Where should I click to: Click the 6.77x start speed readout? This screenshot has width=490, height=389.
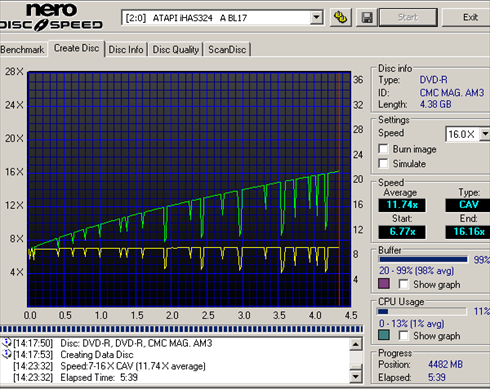[x=402, y=232]
